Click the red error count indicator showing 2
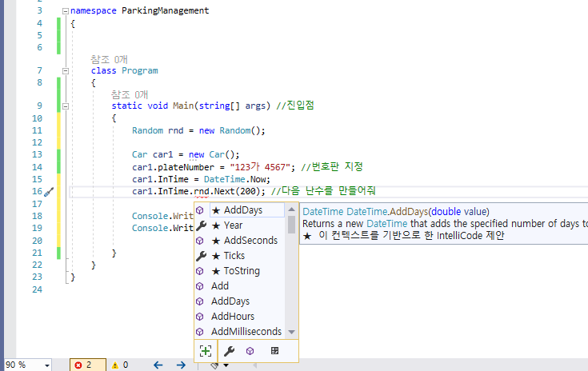The width and height of the screenshot is (588, 371). tap(87, 365)
